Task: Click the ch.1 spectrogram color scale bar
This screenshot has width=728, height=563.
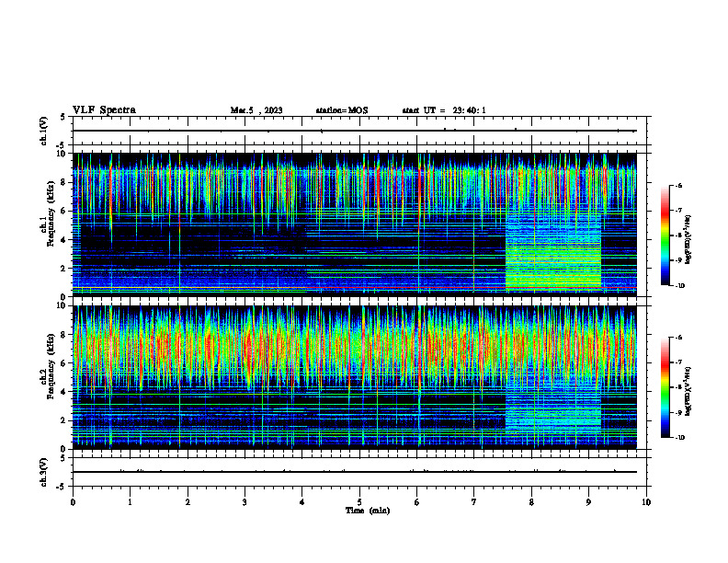Action: 665,236
